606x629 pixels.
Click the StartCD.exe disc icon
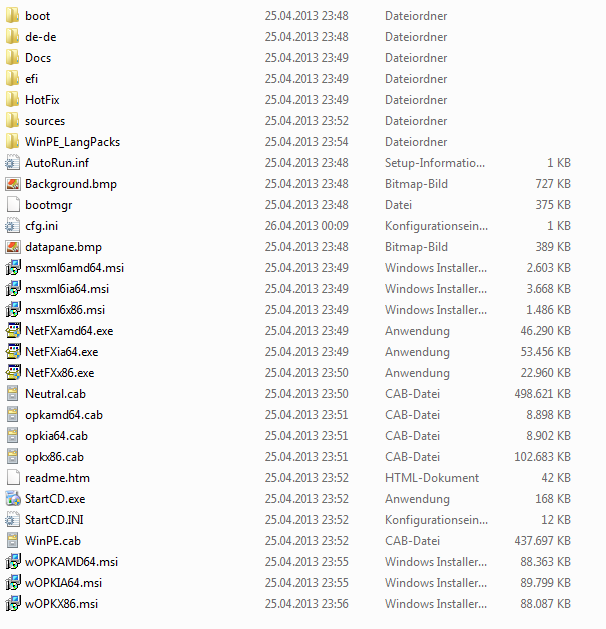12,499
